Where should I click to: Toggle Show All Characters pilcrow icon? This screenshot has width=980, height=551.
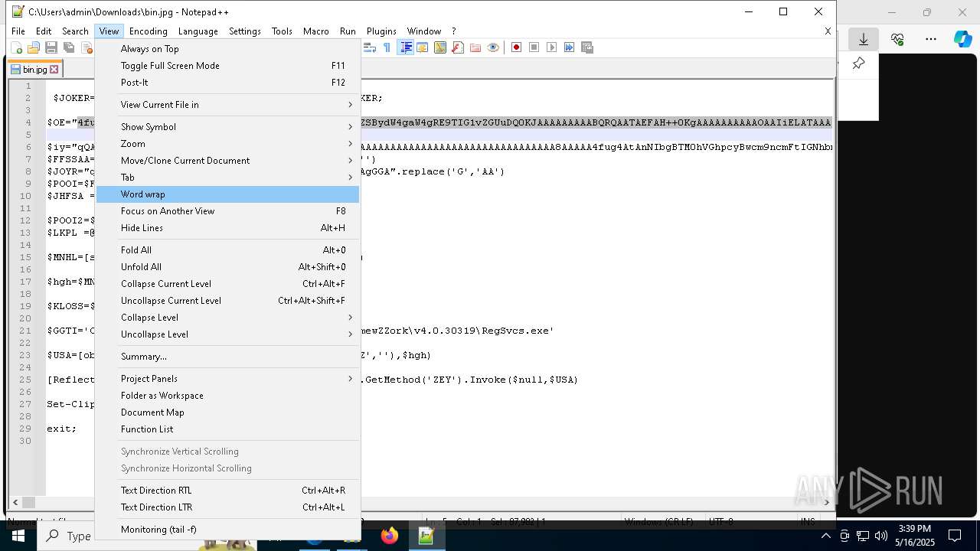point(387,47)
